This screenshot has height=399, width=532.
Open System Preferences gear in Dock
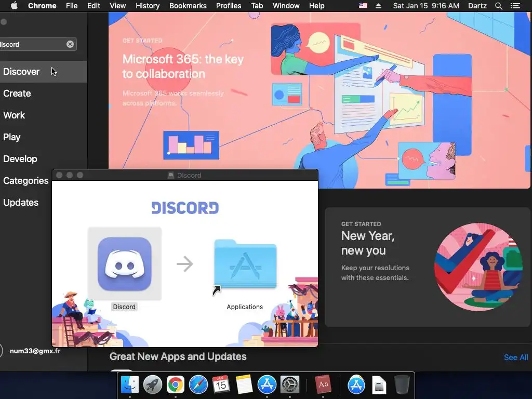[290, 385]
